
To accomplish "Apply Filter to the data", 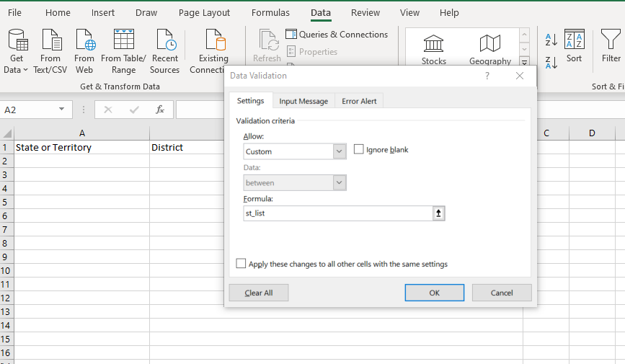I will click(611, 46).
